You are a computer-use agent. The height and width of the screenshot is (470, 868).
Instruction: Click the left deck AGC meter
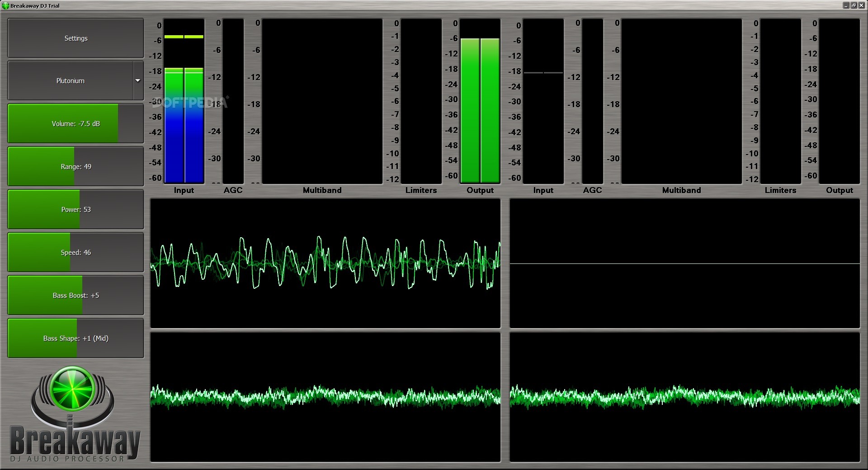click(x=233, y=101)
